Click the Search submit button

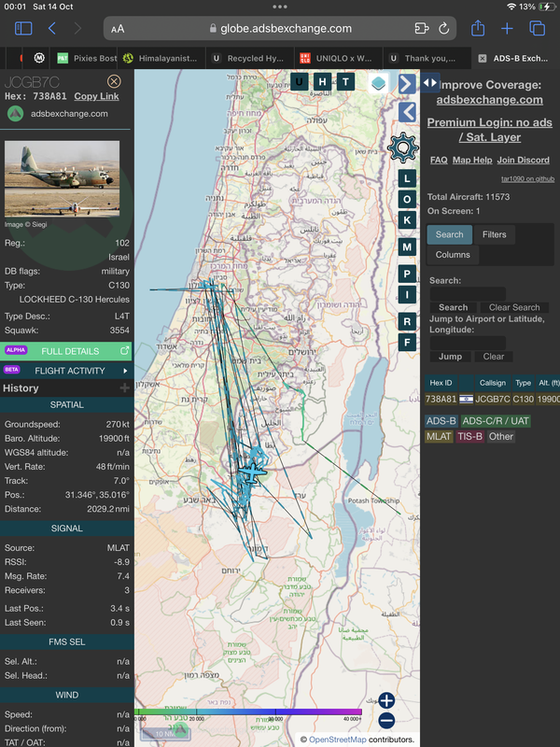pos(453,307)
